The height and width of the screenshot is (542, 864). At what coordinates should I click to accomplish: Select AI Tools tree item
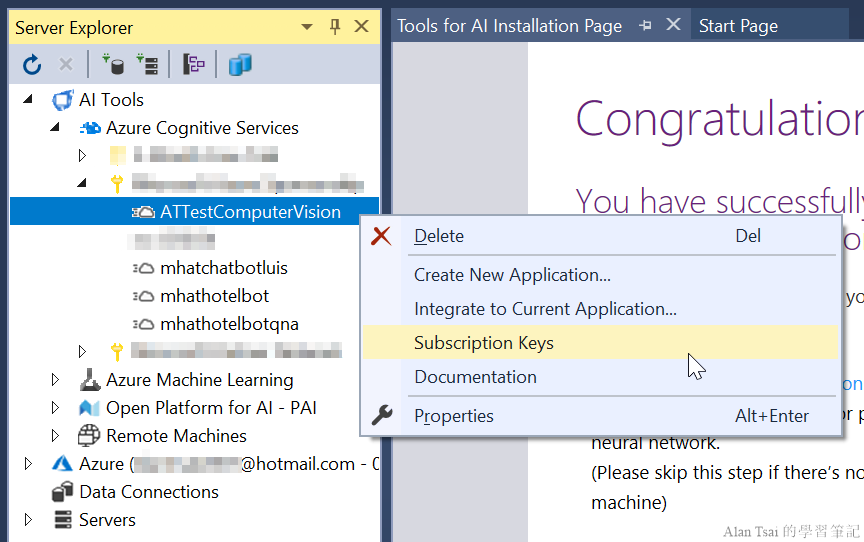111,100
